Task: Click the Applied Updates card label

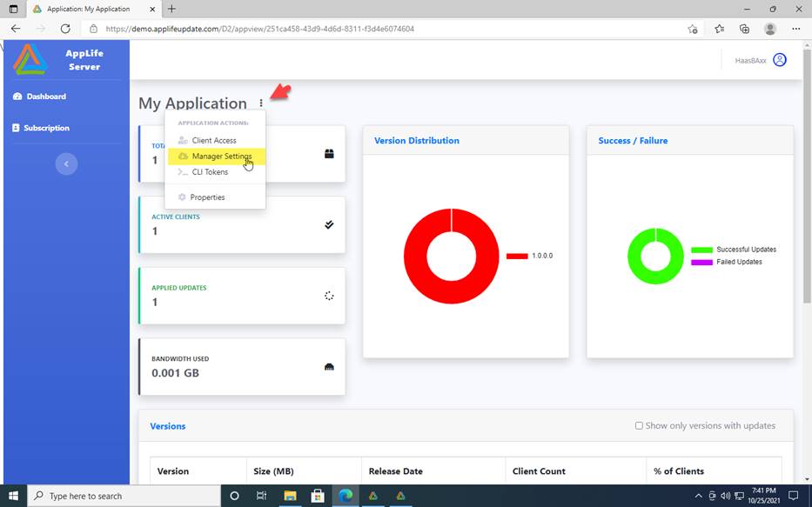Action: coord(178,288)
